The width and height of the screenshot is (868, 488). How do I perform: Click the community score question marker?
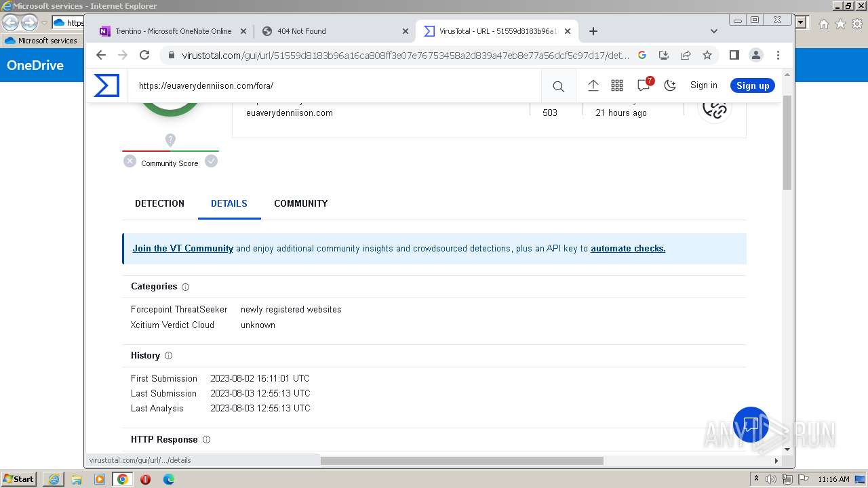point(170,140)
